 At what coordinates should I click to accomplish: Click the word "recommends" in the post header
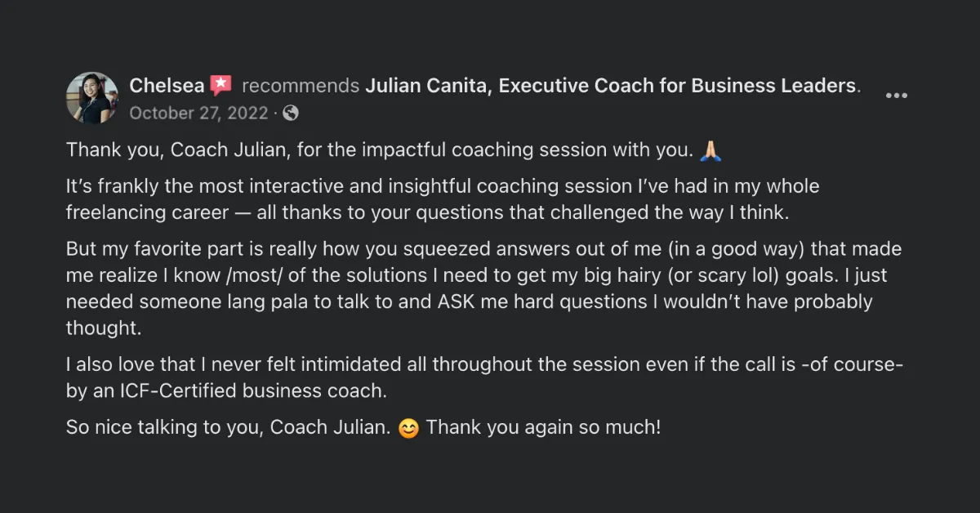[301, 86]
